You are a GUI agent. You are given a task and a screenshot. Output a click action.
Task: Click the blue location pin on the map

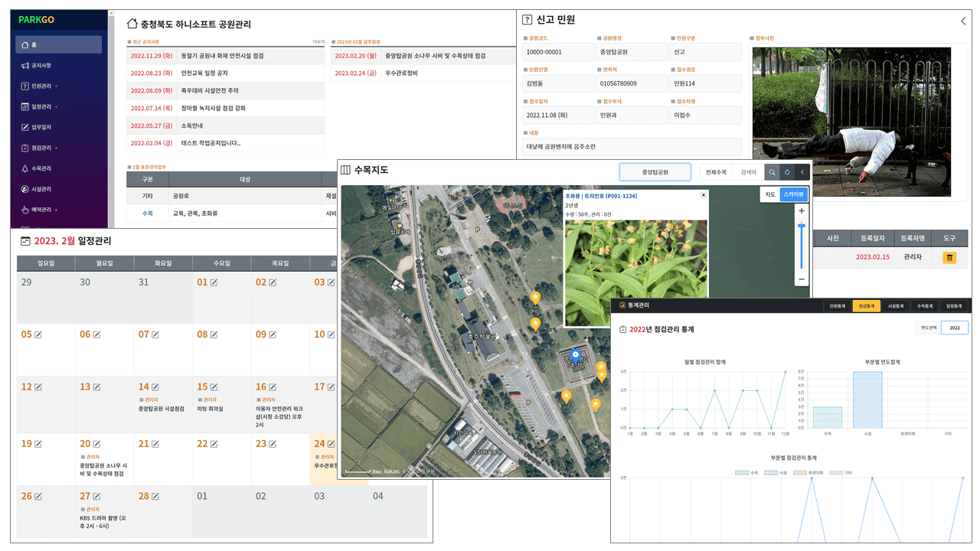[576, 355]
